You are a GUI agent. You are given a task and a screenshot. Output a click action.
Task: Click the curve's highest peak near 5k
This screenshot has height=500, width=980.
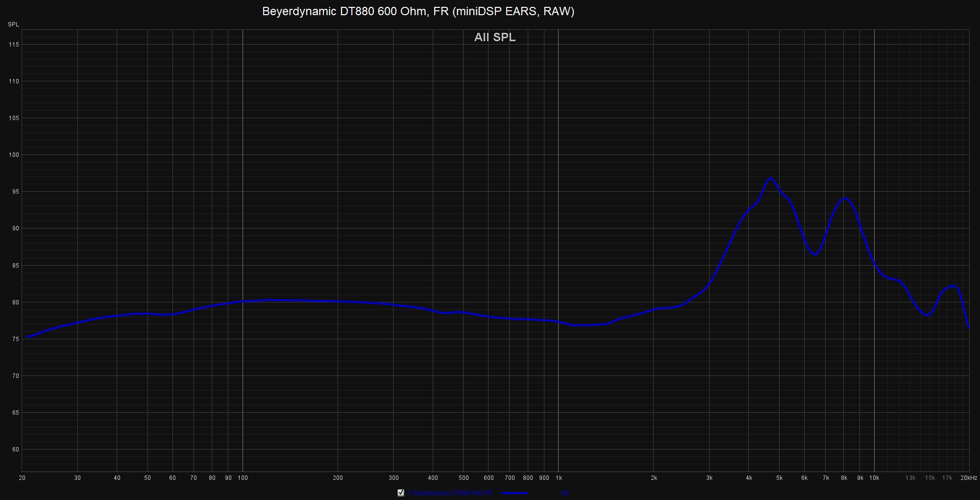pos(771,178)
